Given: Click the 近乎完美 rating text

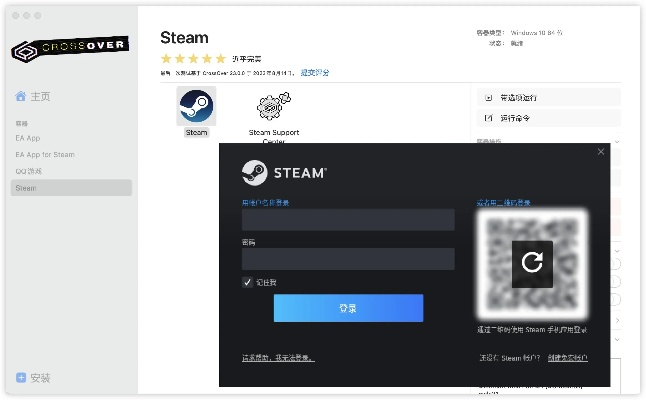Looking at the screenshot, I should point(246,59).
